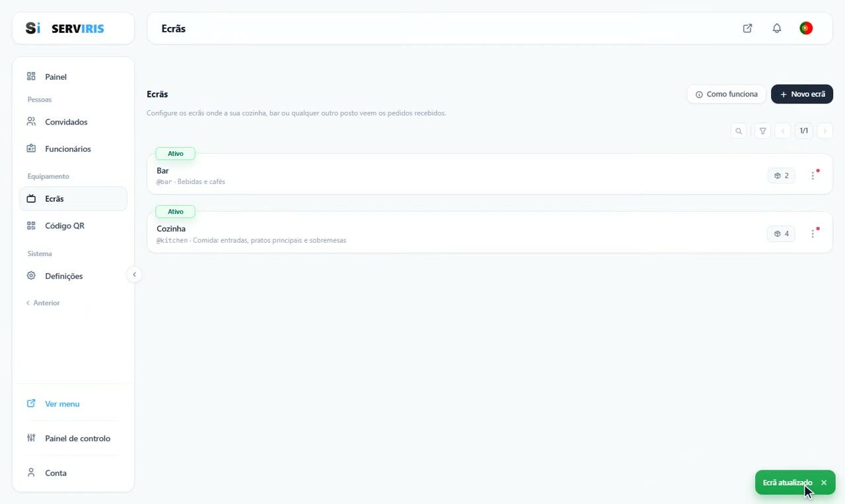Select Ecrãs in the sidebar
The width and height of the screenshot is (845, 504).
tap(73, 199)
